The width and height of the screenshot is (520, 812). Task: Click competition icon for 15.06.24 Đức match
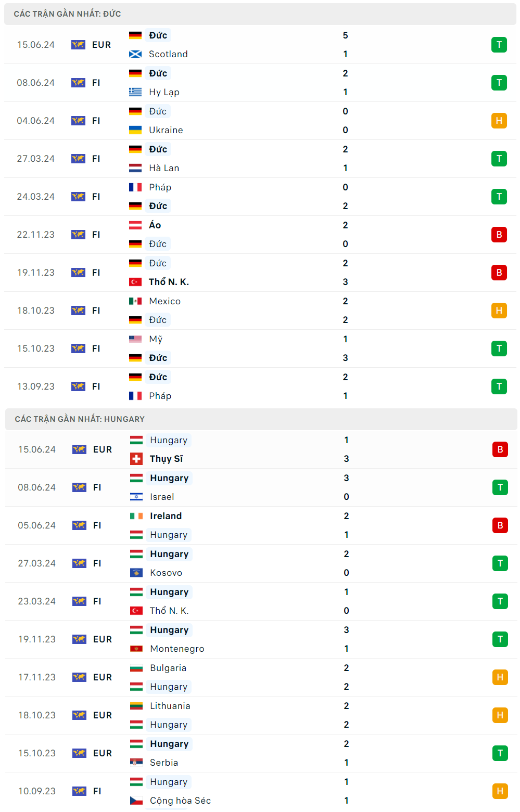[78, 45]
